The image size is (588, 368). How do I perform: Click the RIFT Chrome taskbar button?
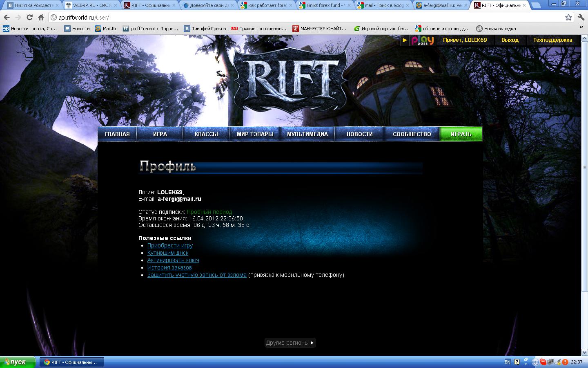pyautogui.click(x=71, y=362)
